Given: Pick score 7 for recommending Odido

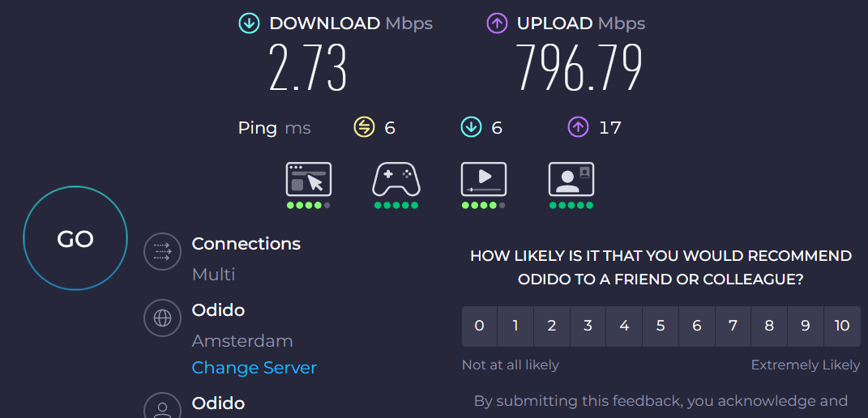Looking at the screenshot, I should coord(733,326).
